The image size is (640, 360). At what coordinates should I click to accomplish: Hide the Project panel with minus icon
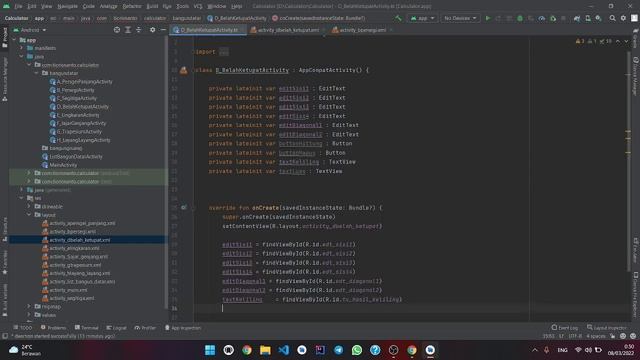coord(163,30)
